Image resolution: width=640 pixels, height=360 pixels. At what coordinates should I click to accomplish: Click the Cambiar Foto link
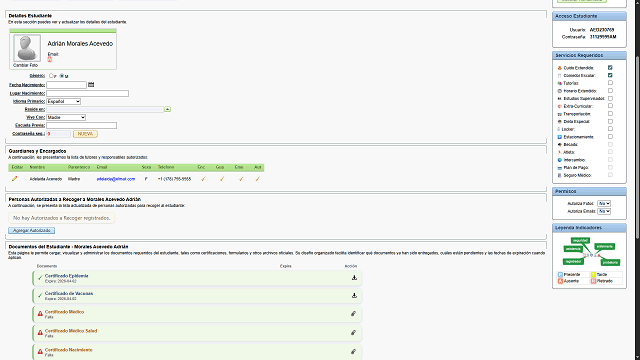tap(25, 65)
